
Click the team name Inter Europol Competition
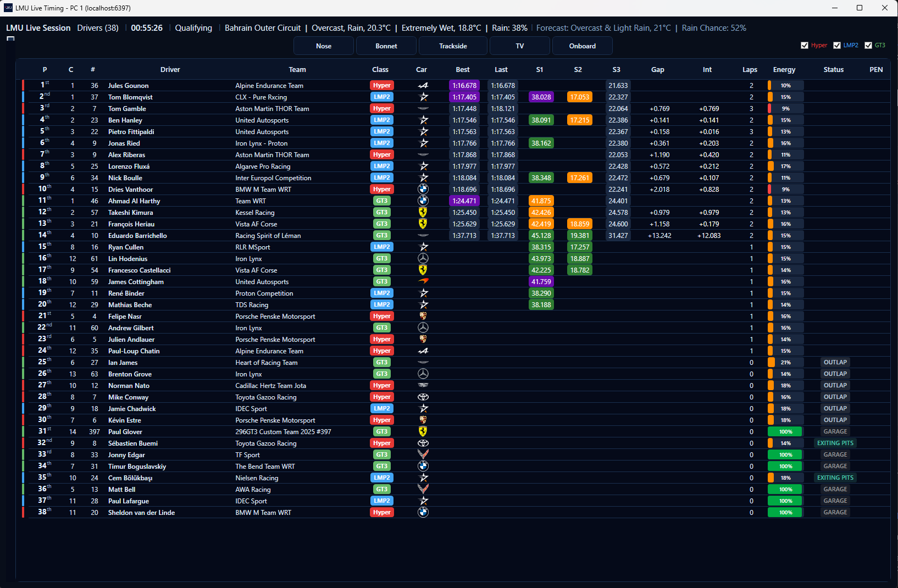273,178
